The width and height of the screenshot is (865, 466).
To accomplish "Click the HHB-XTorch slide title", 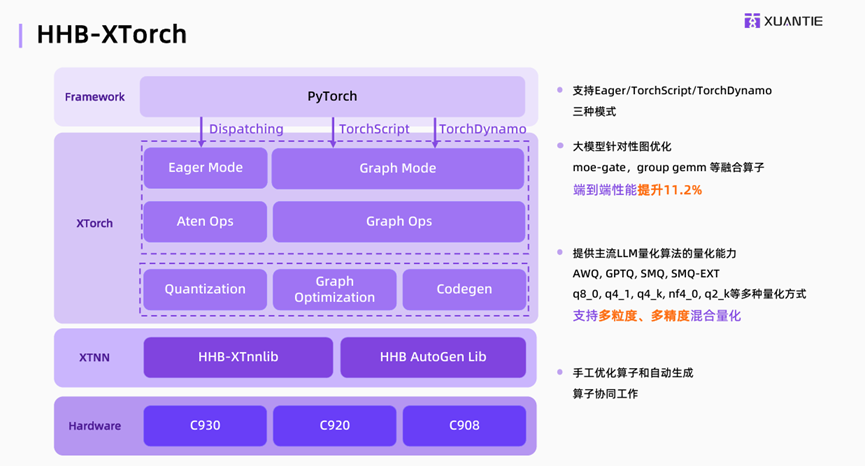I will click(x=111, y=34).
